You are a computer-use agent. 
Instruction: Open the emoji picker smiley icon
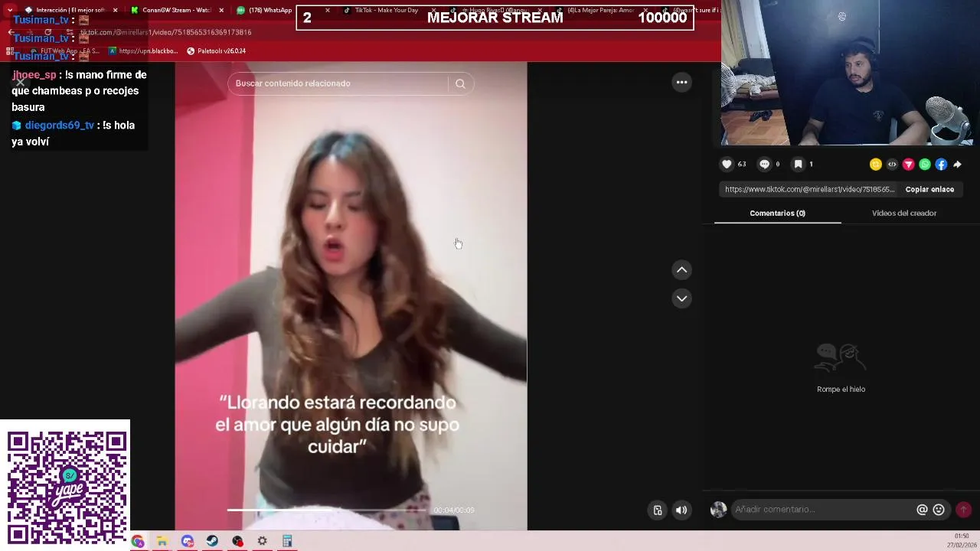(x=939, y=510)
